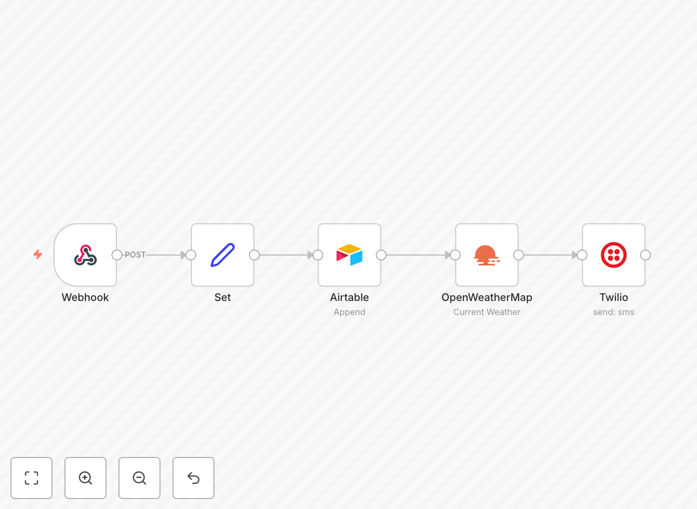
Task: Click the Set node output connector
Action: click(x=254, y=255)
